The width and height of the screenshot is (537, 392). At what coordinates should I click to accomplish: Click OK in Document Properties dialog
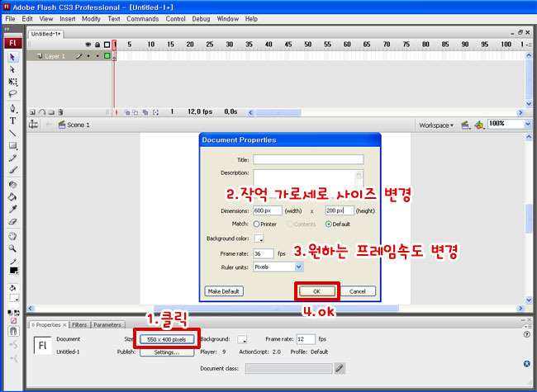pyautogui.click(x=316, y=291)
